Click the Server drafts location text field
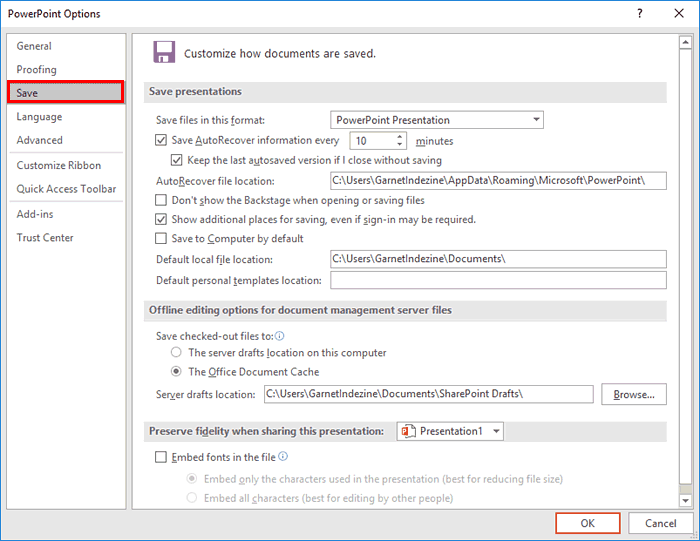Image resolution: width=700 pixels, height=541 pixels. (429, 394)
